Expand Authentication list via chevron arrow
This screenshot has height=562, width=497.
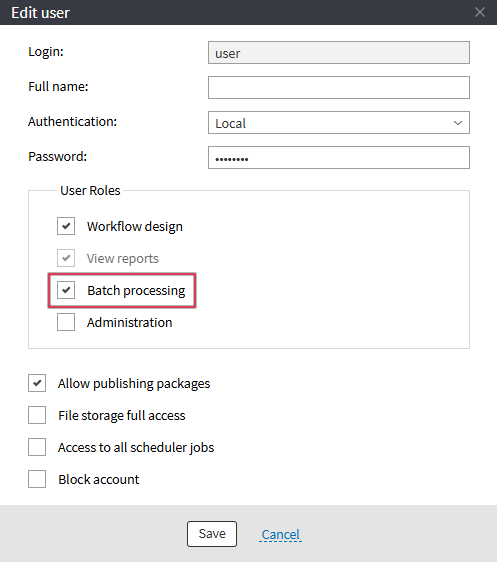click(458, 123)
